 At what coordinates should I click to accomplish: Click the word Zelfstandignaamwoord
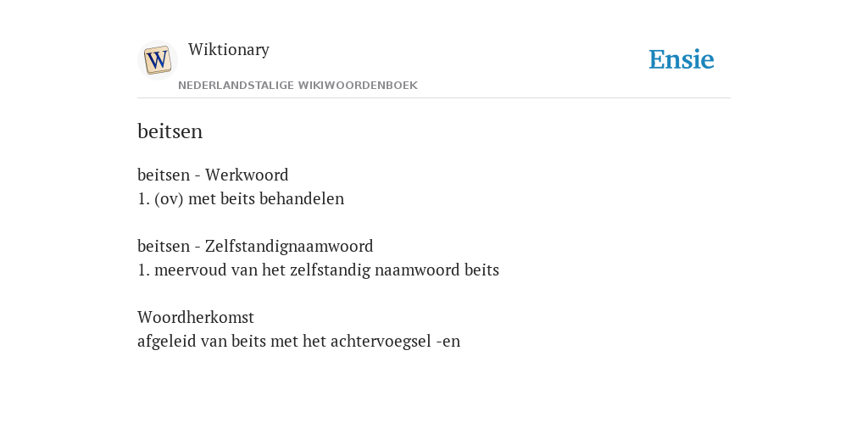(x=290, y=246)
